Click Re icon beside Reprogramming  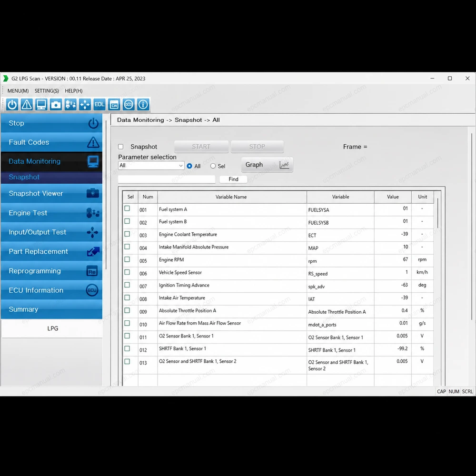(x=92, y=271)
